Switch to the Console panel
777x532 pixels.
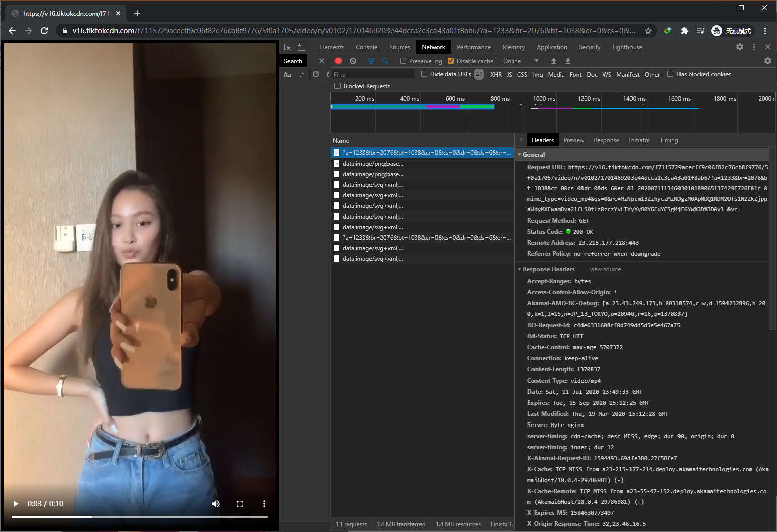[x=366, y=47]
